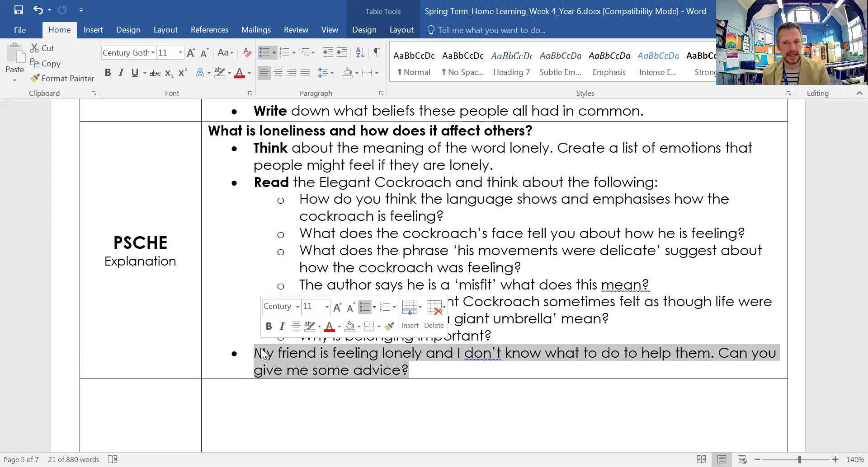Toggle Bold in the floating mini toolbar
Image resolution: width=868 pixels, height=467 pixels.
269,326
